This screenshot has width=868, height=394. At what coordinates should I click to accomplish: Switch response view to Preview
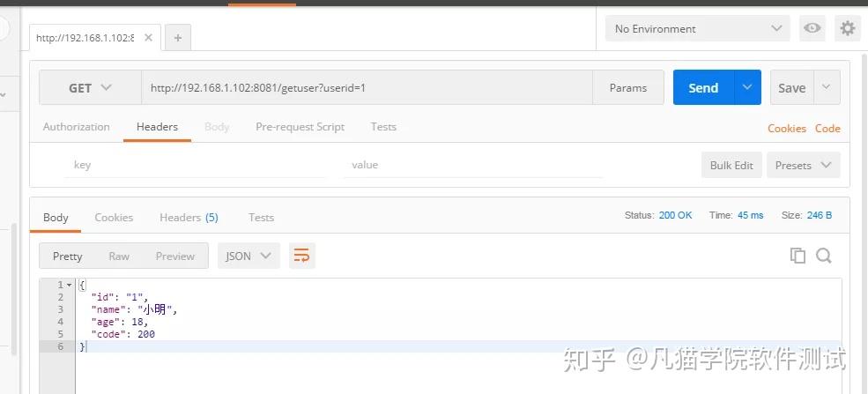pos(175,256)
